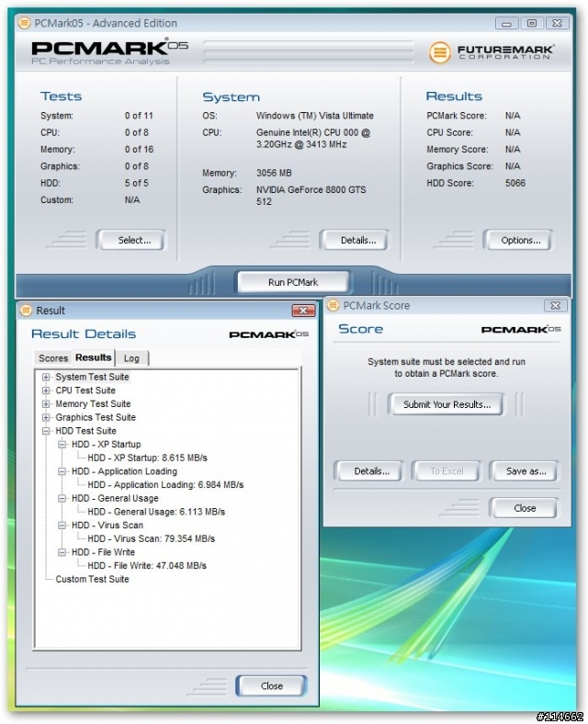588x724 pixels.
Task: Select HDD - Application Loading: 6.984 MB/s row
Action: [165, 485]
